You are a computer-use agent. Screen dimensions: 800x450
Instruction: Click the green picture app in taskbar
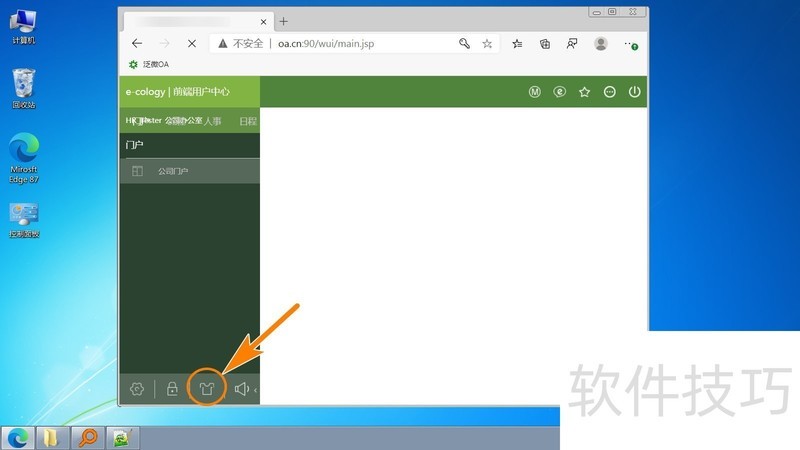pyautogui.click(x=123, y=438)
